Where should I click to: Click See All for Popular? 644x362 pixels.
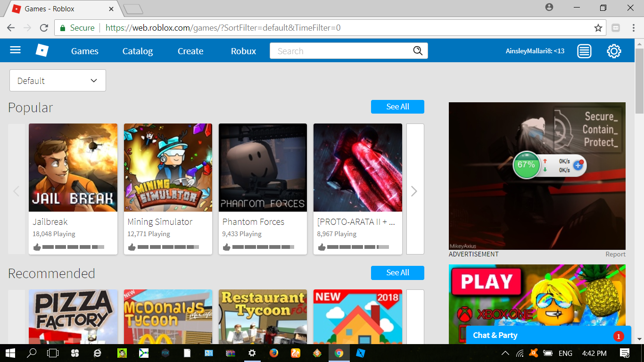coord(397,107)
